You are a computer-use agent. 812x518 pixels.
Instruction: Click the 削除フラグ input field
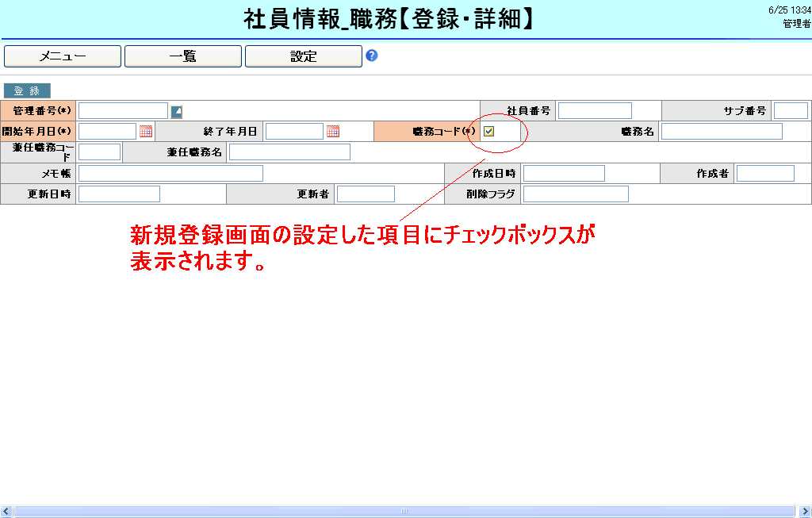[576, 194]
